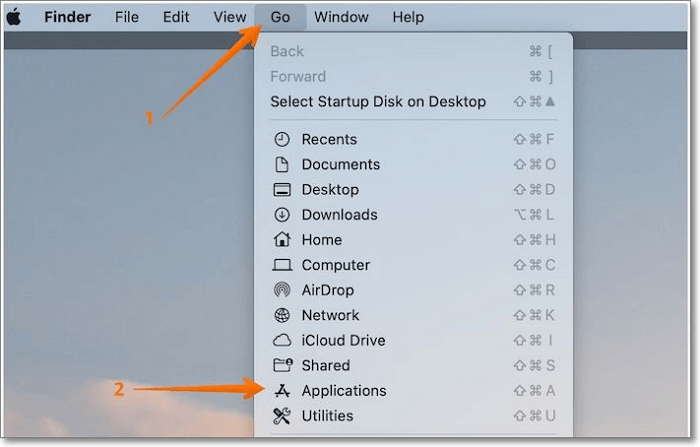Choose Select Startup Disk on Desktop
This screenshot has height=447, width=700.
(378, 101)
